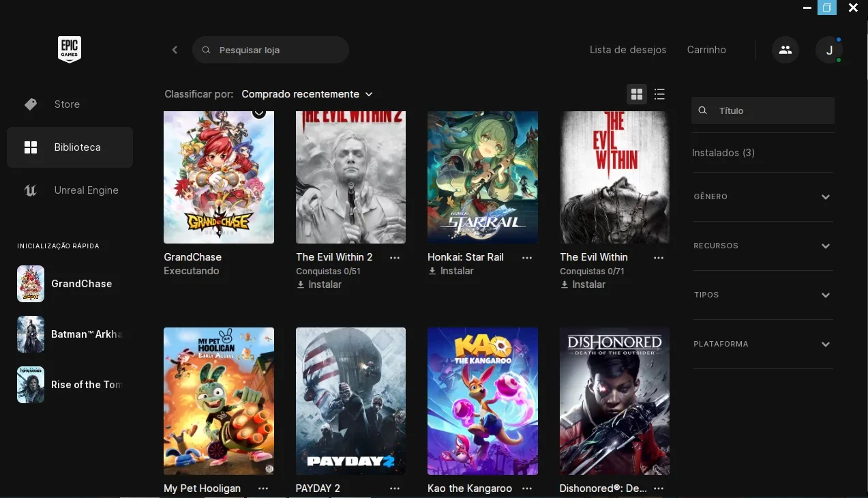Click the "The Evil Within 2" title below its cover
The image size is (868, 498).
click(x=334, y=257)
